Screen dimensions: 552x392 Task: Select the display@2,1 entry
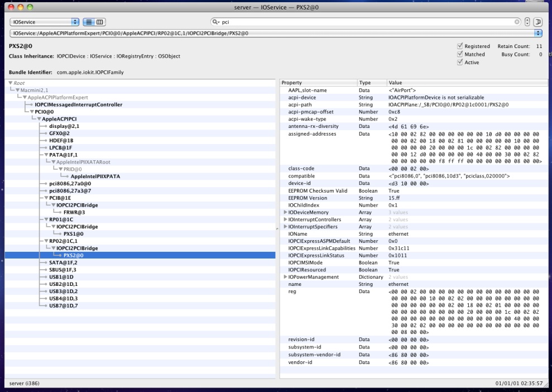64,126
